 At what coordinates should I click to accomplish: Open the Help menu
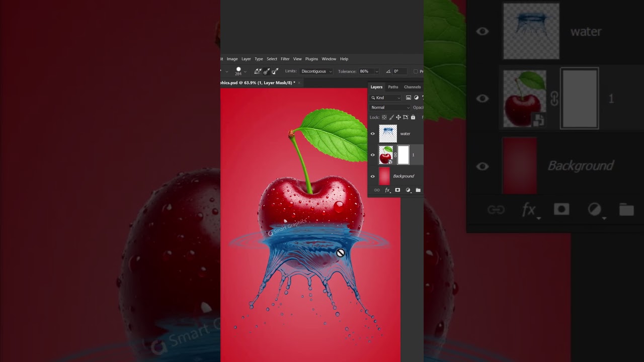pos(344,59)
